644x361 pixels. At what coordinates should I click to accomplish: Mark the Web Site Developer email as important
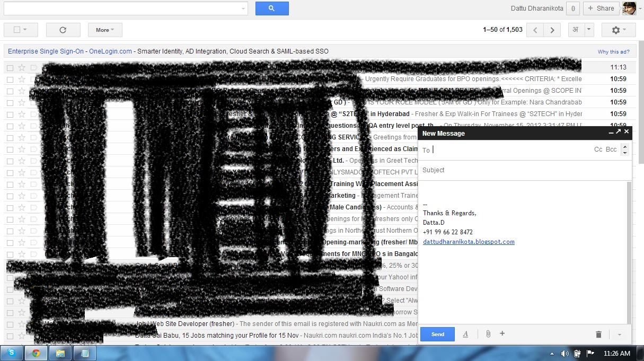point(33,324)
